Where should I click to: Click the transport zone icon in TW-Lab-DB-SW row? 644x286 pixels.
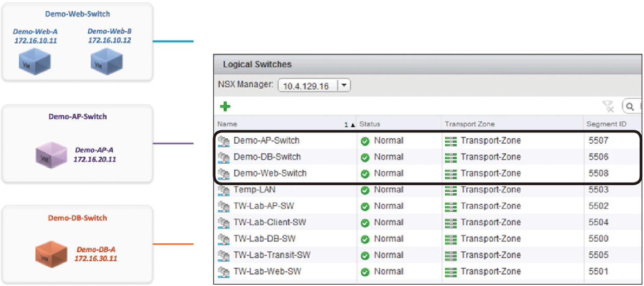point(451,240)
